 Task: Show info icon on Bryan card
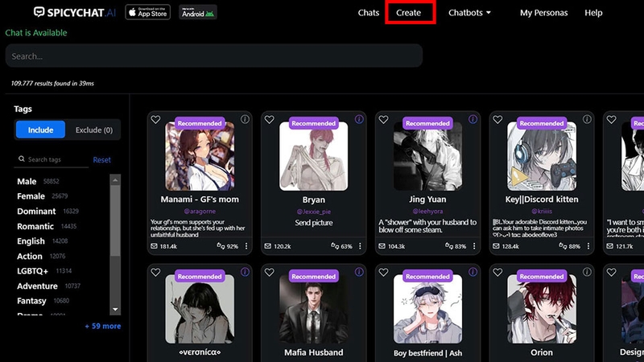coord(359,119)
